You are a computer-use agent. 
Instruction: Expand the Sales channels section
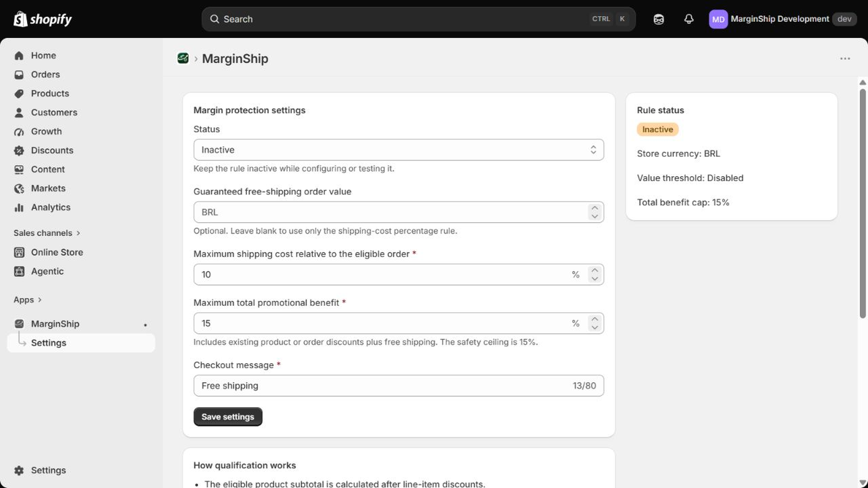(47, 233)
